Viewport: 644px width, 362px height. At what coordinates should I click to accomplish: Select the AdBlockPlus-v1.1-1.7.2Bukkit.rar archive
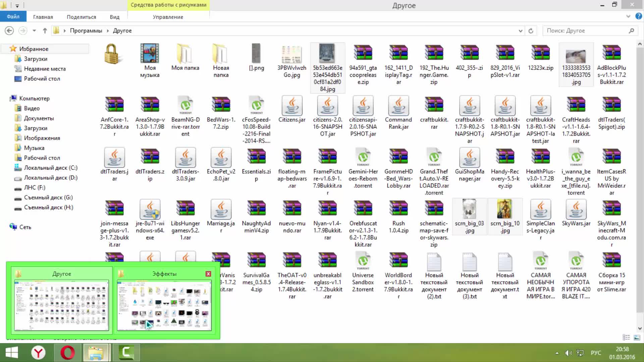[611, 64]
